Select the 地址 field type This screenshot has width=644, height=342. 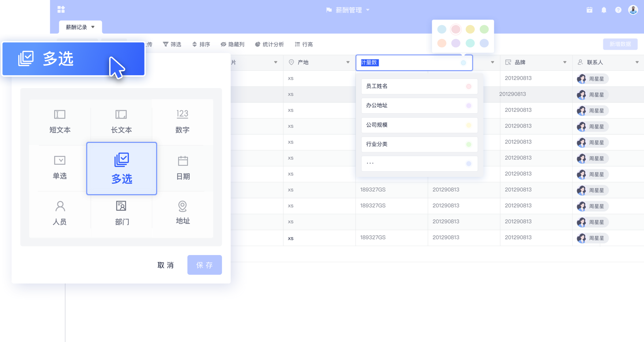coord(182,213)
